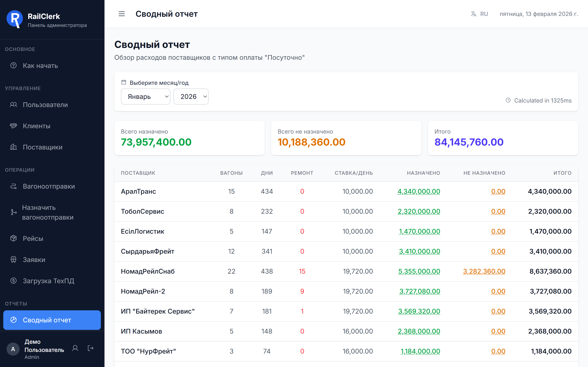Go to Вагоноотправки menu item
588x367 pixels.
pyautogui.click(x=49, y=186)
